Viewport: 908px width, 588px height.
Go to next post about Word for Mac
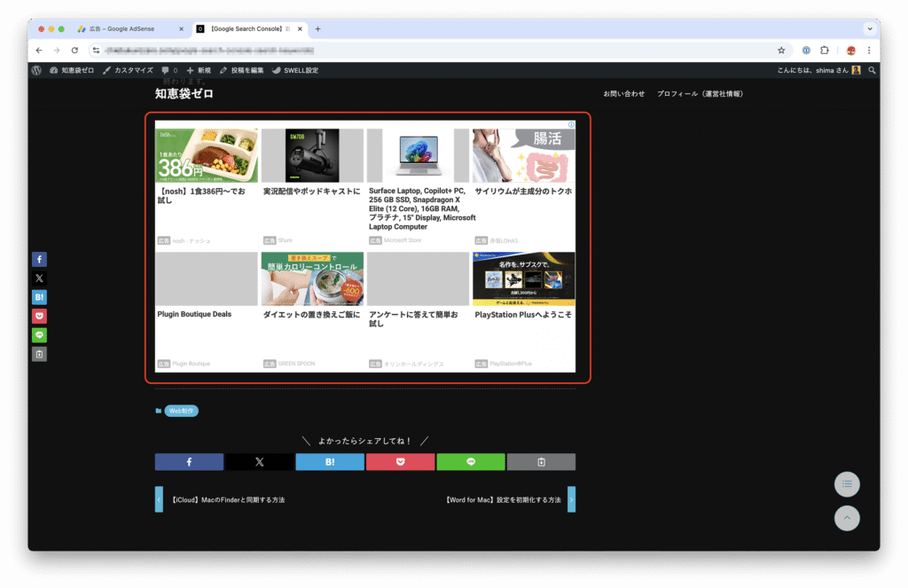pyautogui.click(x=510, y=499)
